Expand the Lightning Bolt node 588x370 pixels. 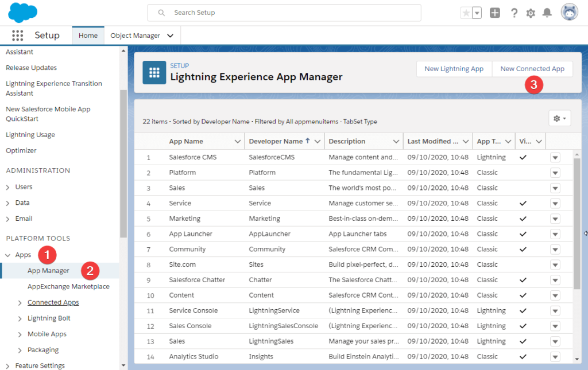click(20, 319)
